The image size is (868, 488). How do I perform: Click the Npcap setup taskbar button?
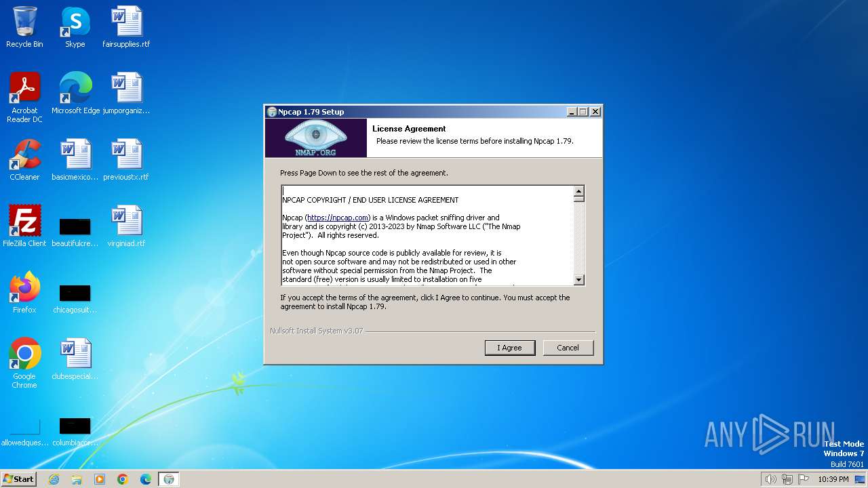(169, 479)
